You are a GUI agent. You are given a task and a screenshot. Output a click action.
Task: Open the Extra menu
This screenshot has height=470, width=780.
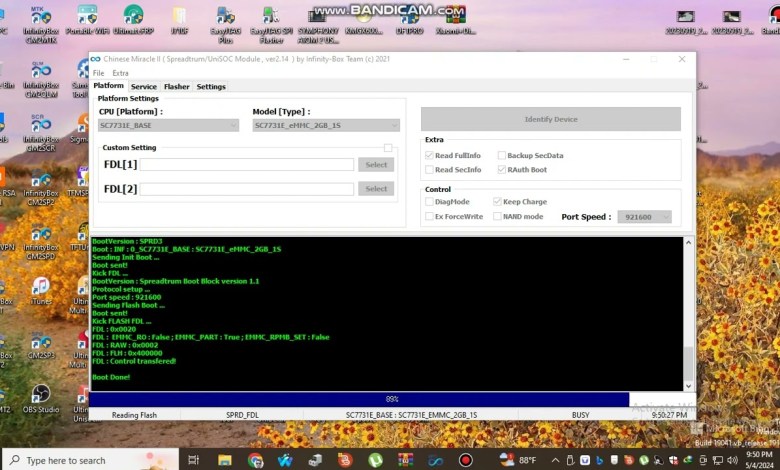[120, 73]
